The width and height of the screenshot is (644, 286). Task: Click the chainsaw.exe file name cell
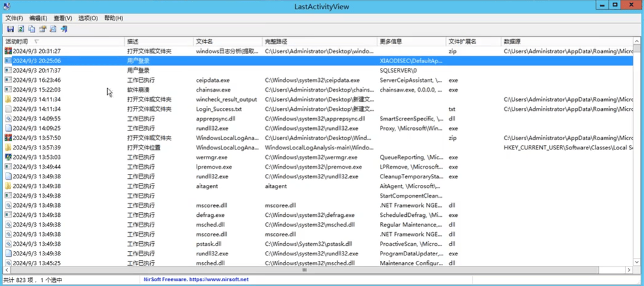tap(213, 89)
